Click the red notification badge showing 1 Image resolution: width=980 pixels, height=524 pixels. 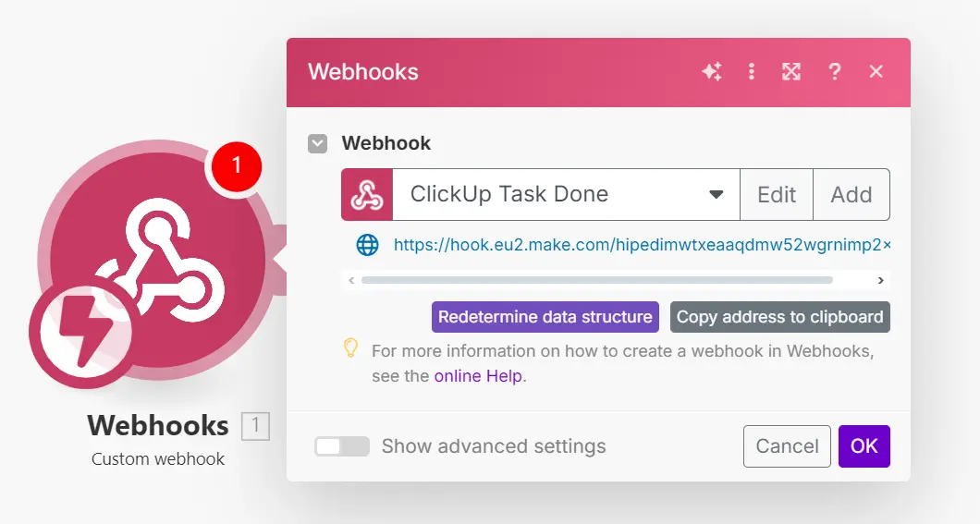pos(237,166)
